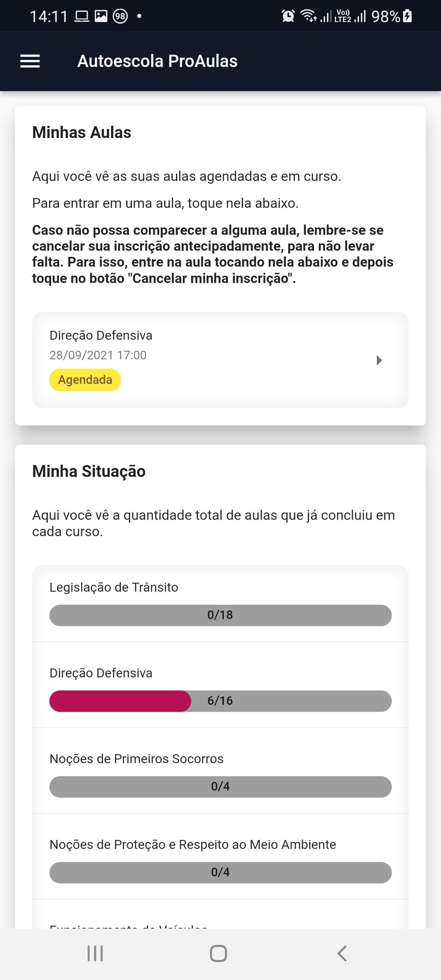Viewport: 441px width, 980px height.
Task: Open the scheduled Direção Defensiva class card
Action: (x=220, y=360)
